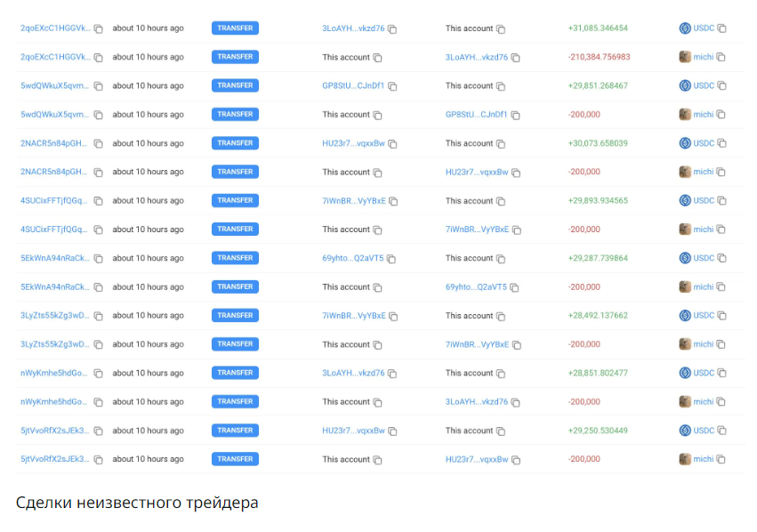
Task: Copy signature in +29,250.530449 row
Action: pyautogui.click(x=99, y=431)
